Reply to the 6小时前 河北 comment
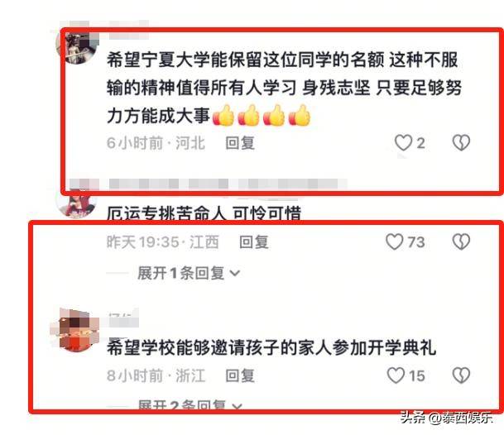 click(x=240, y=143)
